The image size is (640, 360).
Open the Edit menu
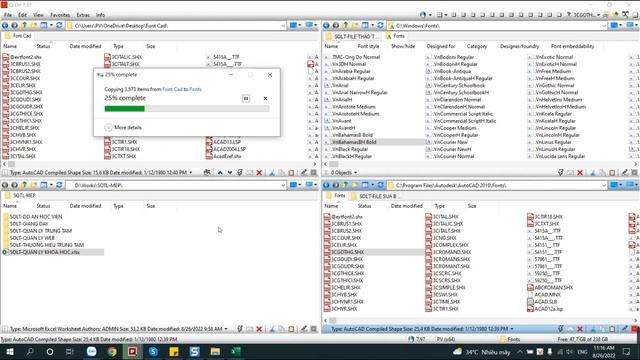point(22,15)
